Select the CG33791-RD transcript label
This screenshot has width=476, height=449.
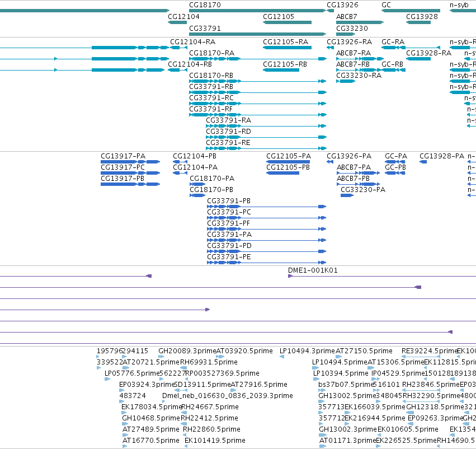coord(229,132)
